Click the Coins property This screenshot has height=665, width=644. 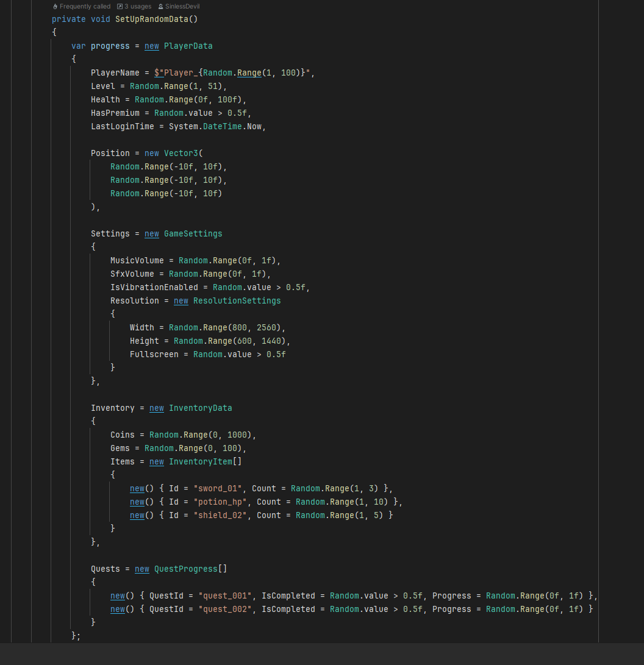[x=123, y=435]
